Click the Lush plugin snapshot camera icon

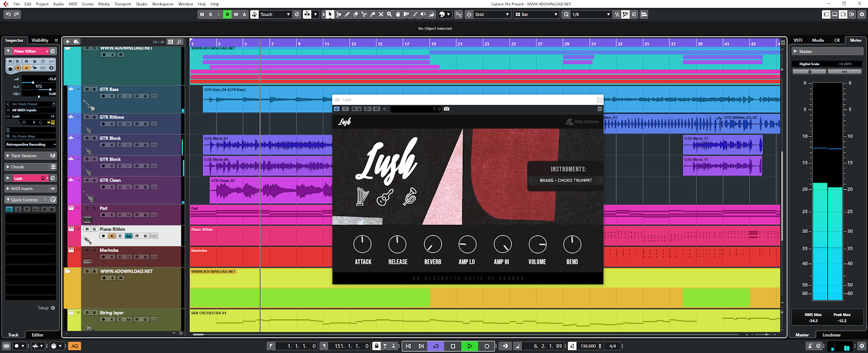point(446,109)
